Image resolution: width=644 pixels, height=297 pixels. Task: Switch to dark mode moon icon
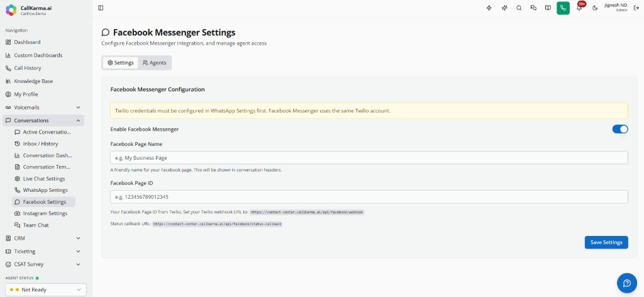click(x=595, y=8)
